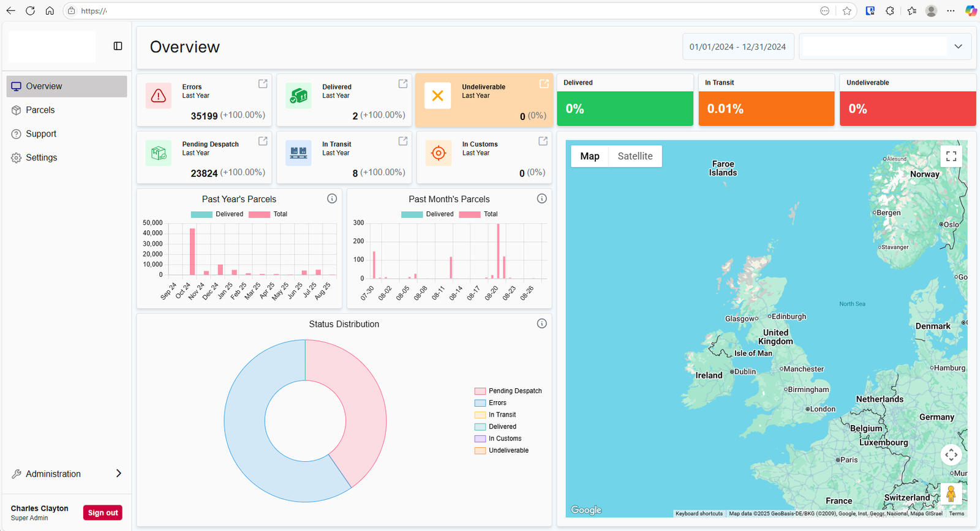Show info for Status Distribution chart
This screenshot has height=531, width=980.
coord(541,323)
